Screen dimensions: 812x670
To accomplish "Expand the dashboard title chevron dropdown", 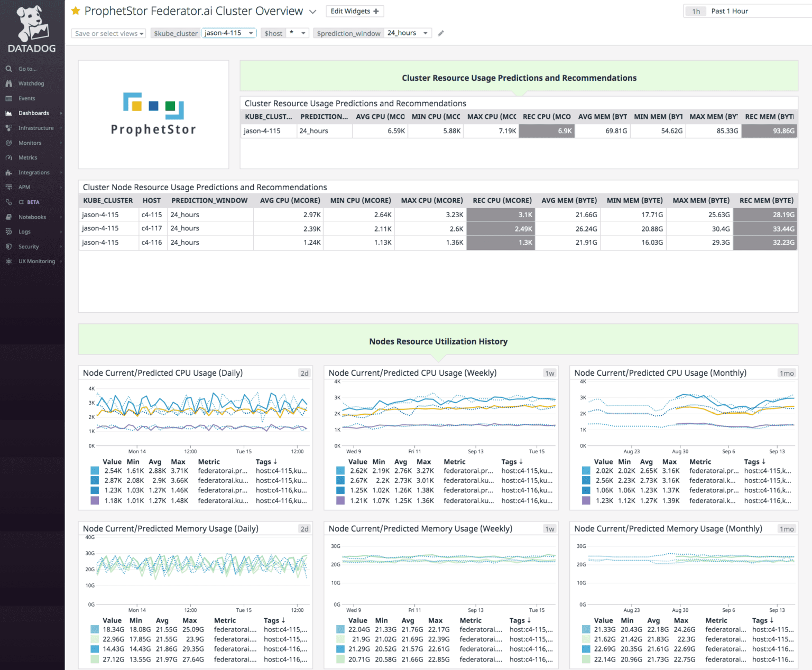I will coord(313,12).
